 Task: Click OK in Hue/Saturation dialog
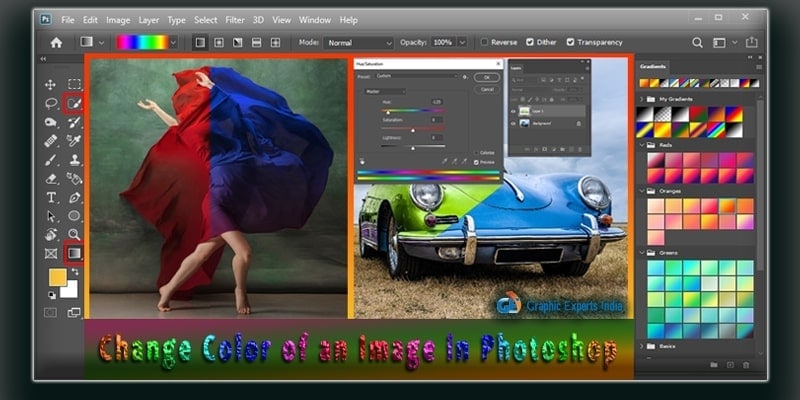(x=487, y=78)
